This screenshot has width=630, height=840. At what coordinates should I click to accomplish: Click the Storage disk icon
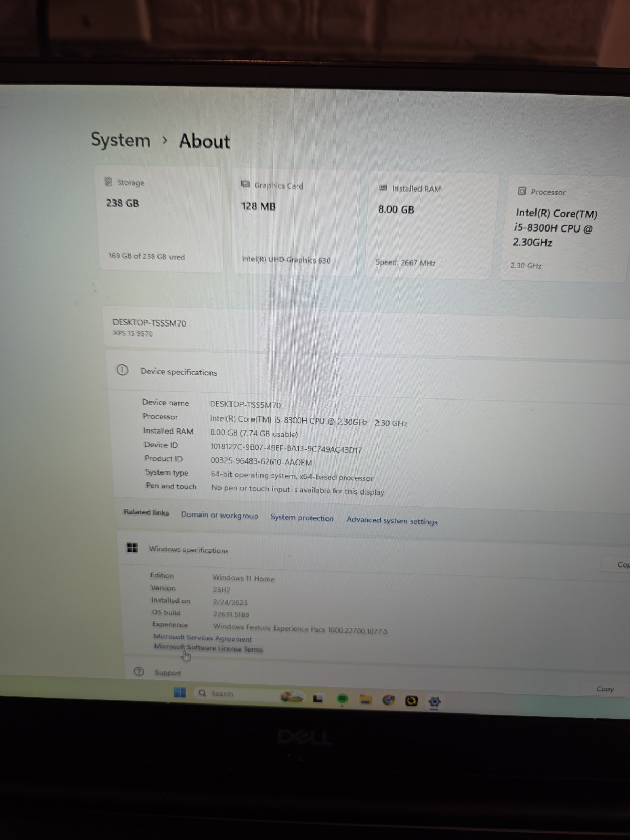click(x=109, y=182)
